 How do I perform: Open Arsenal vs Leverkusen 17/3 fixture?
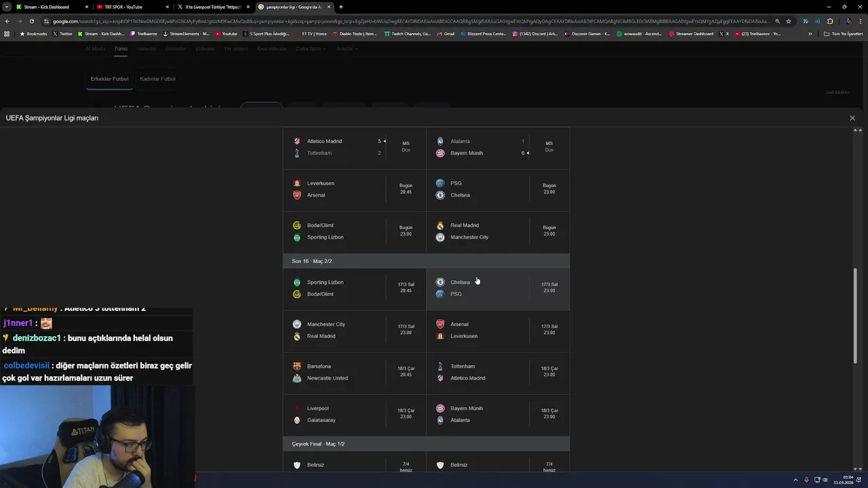(x=498, y=330)
